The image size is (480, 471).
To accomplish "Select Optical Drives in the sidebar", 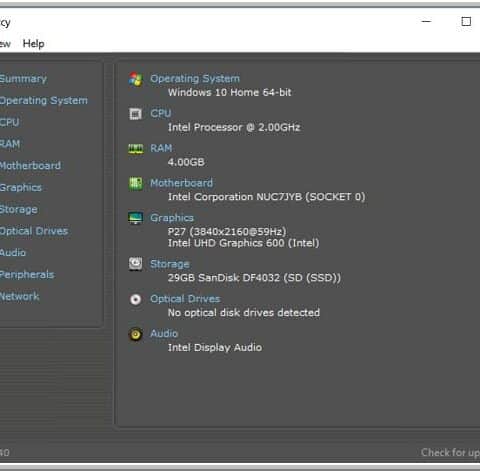I will click(x=34, y=231).
